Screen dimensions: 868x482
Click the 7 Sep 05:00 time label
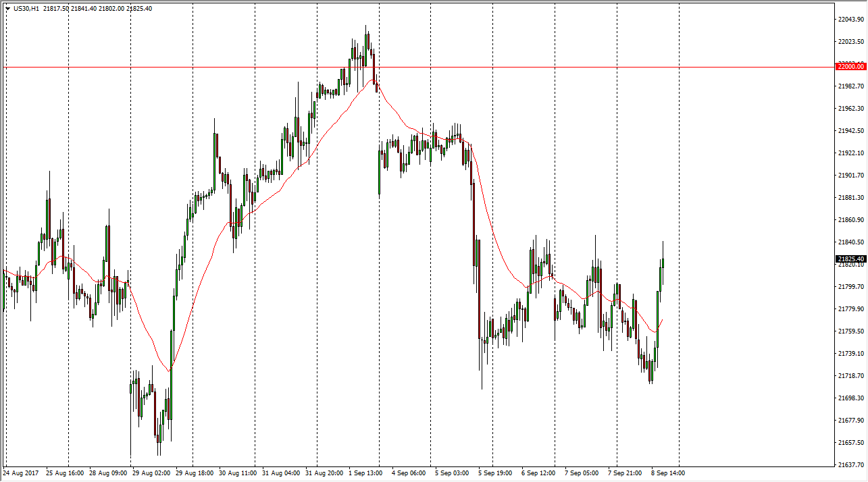click(x=582, y=473)
